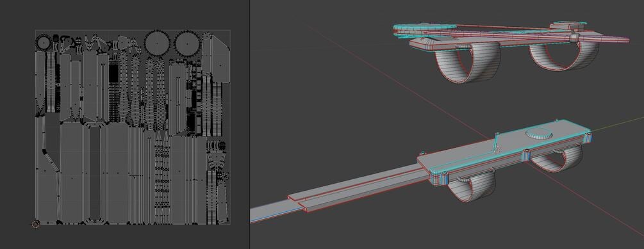Screen dimensions: 644x249
Task: Select the left strap loop of upper model
Action: coord(468,61)
